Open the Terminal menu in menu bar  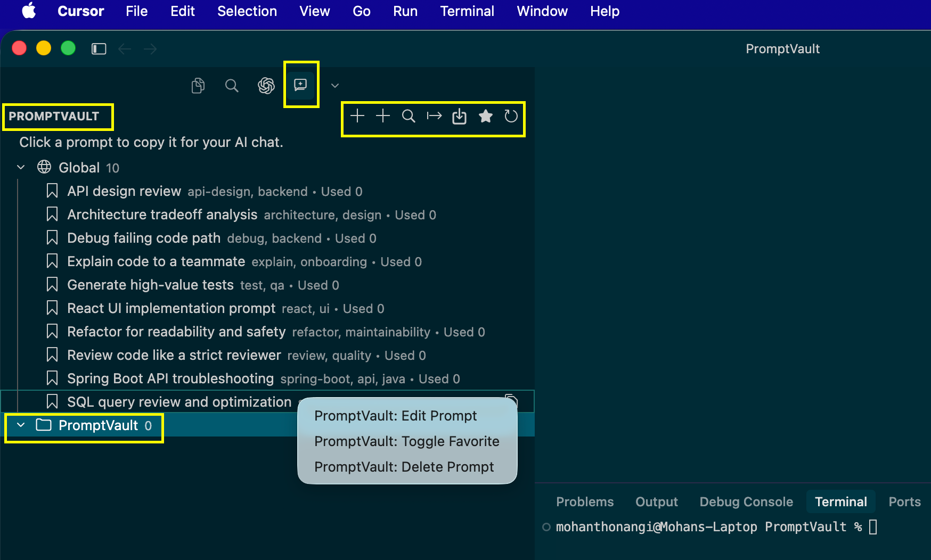pyautogui.click(x=467, y=11)
